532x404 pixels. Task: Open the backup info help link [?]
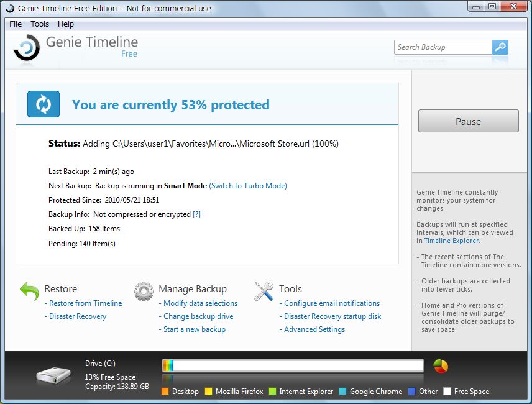[197, 214]
